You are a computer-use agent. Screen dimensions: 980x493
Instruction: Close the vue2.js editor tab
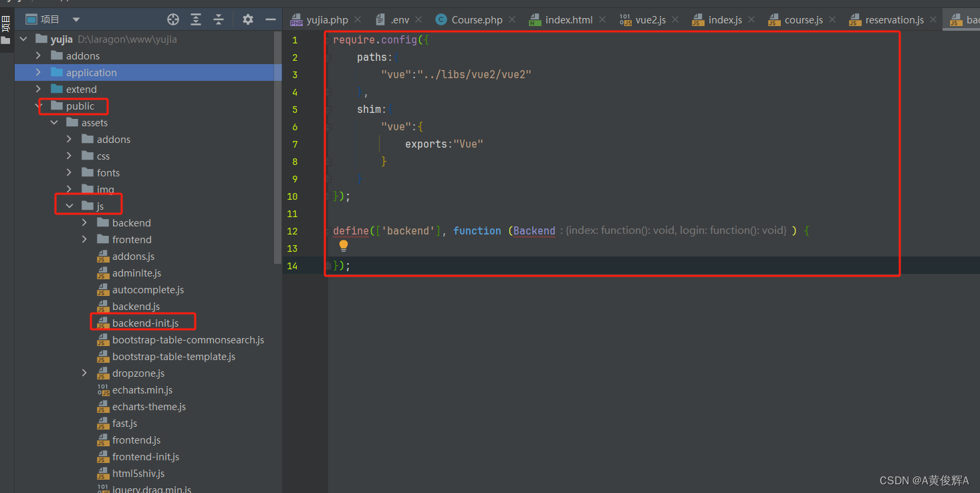675,19
